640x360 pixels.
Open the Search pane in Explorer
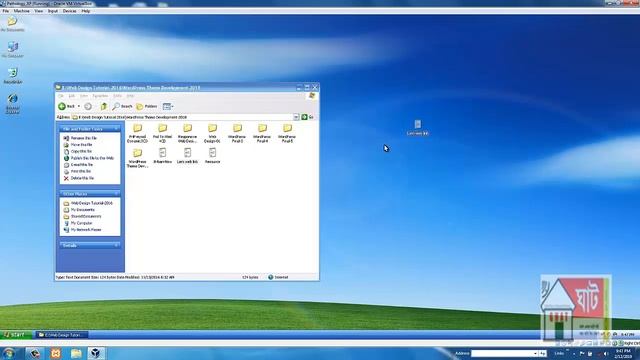(122, 106)
